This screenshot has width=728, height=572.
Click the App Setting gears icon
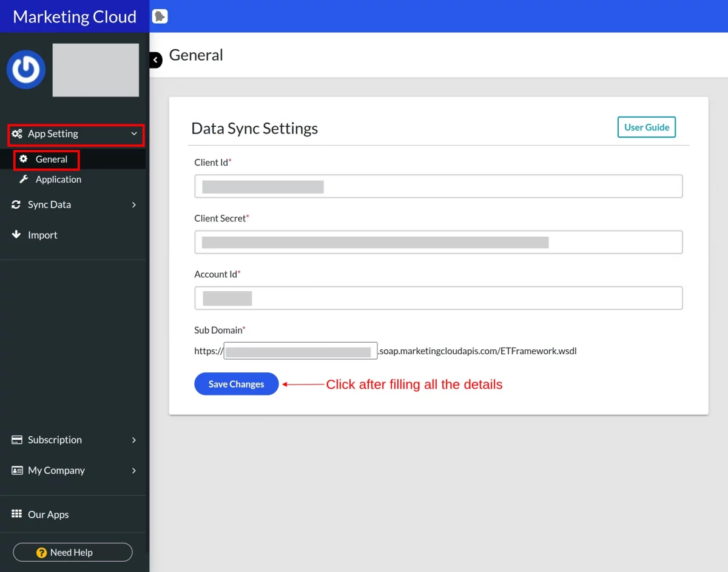17,134
